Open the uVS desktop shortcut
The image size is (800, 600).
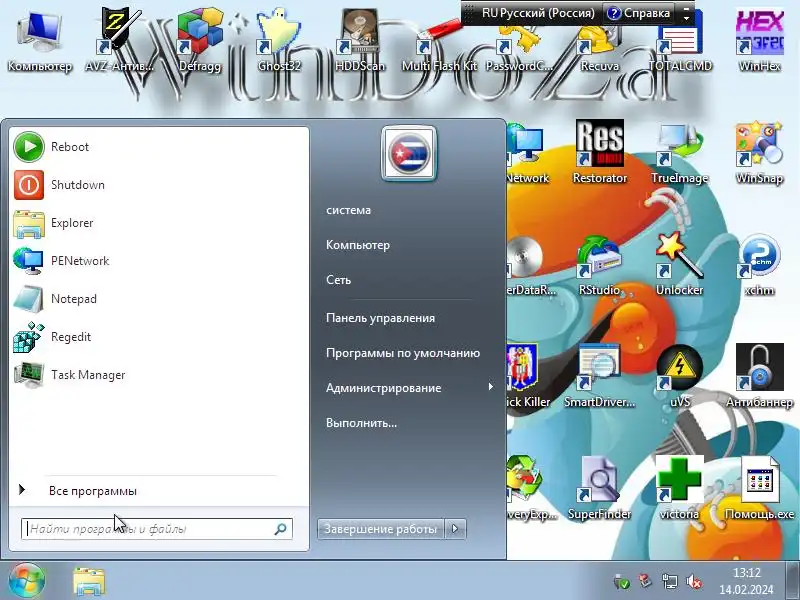(x=680, y=377)
